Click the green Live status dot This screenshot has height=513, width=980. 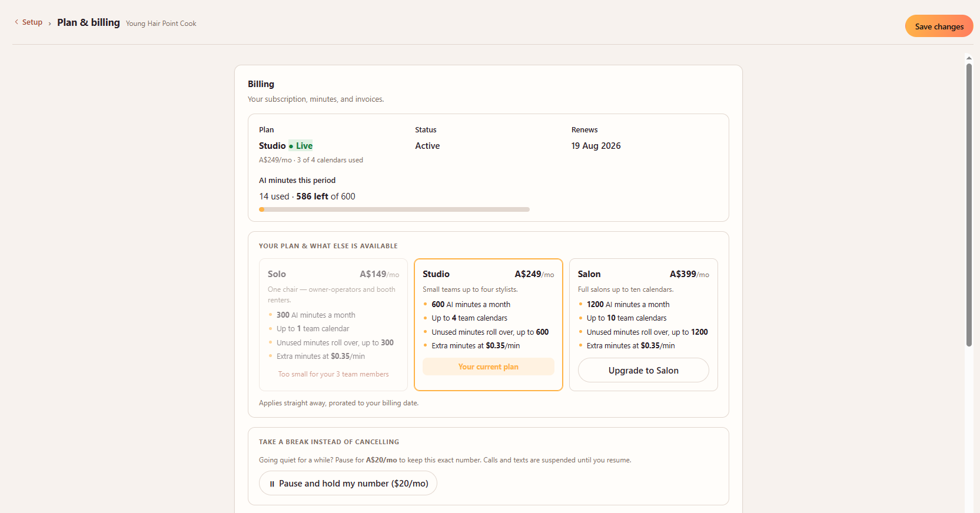coord(291,146)
